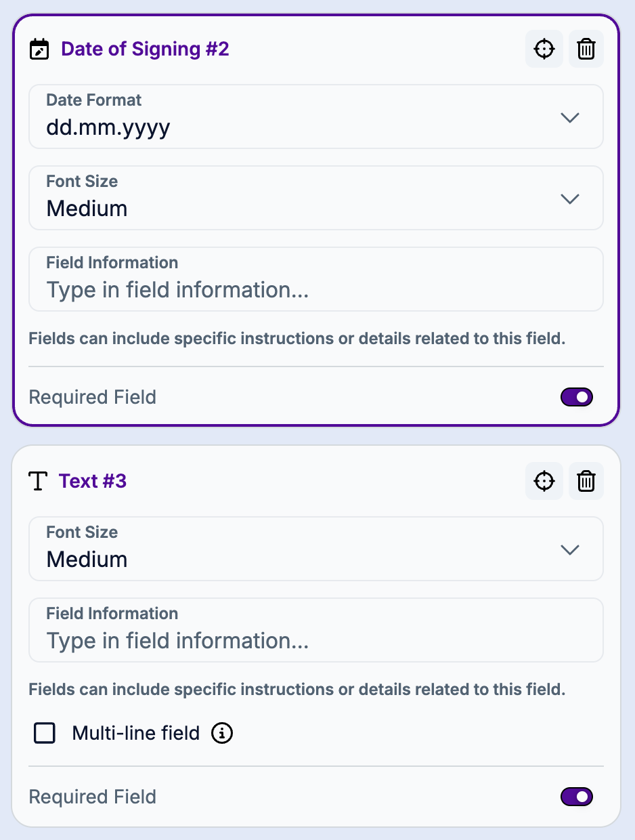635x840 pixels.
Task: Locate Date of Signing #2 field with crosshair icon
Action: click(x=544, y=49)
